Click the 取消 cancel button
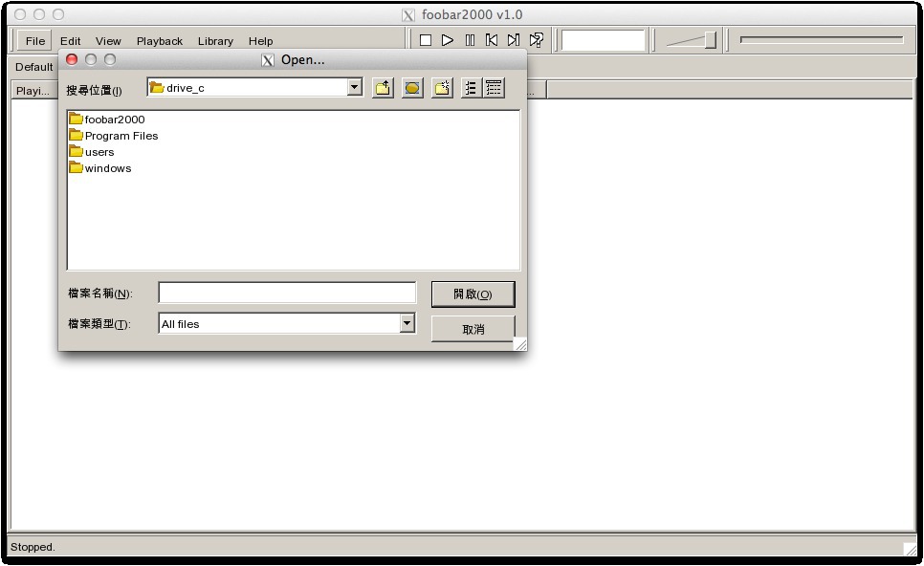 click(473, 329)
